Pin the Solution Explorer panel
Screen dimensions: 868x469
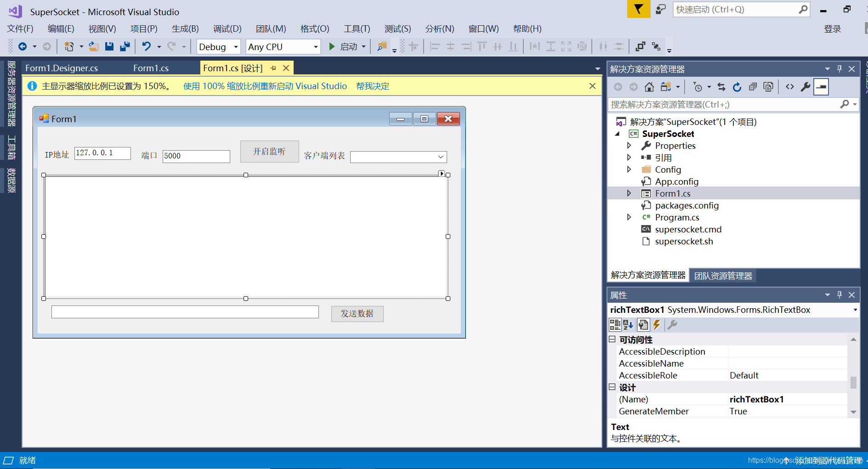point(840,69)
